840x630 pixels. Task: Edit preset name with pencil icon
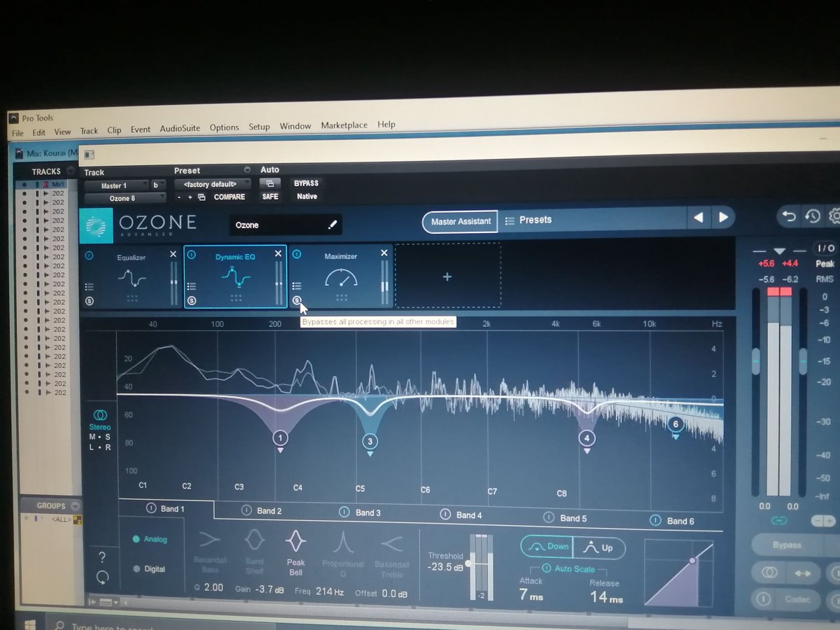[x=332, y=225]
